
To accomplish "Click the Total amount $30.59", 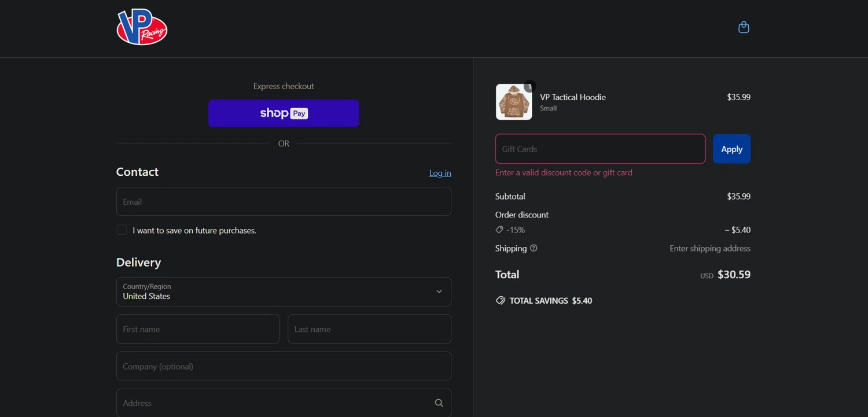I will (734, 275).
